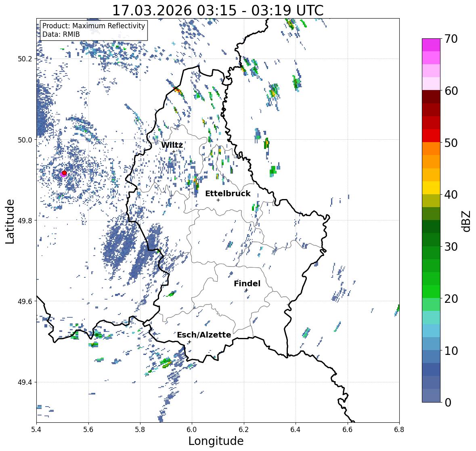476x451 pixels.
Task: Click the 50 value on the colorbar
Action: (451, 143)
